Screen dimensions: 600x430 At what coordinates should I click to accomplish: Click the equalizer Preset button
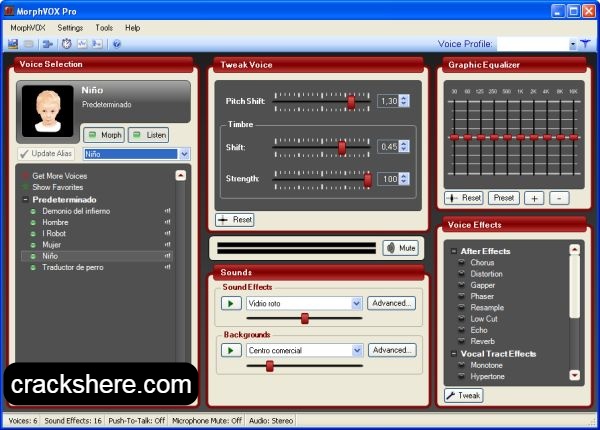pos(504,198)
